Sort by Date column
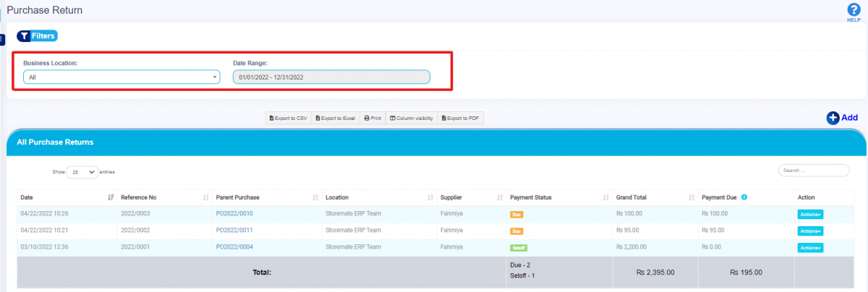868x292 pixels. coord(67,197)
